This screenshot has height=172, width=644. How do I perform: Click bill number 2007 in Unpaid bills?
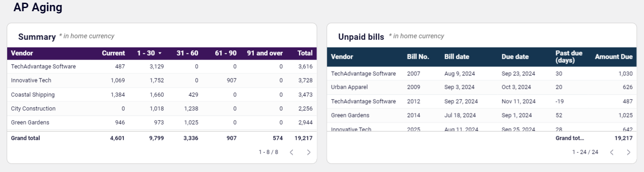pyautogui.click(x=414, y=73)
